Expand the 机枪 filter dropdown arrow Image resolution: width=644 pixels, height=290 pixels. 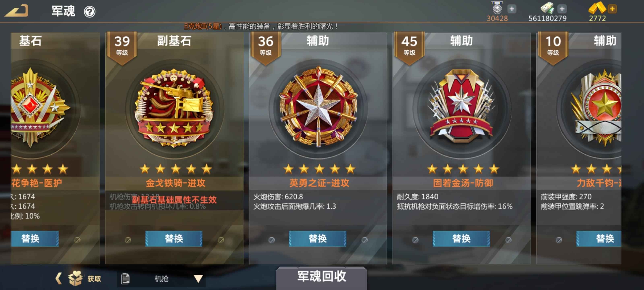point(198,279)
